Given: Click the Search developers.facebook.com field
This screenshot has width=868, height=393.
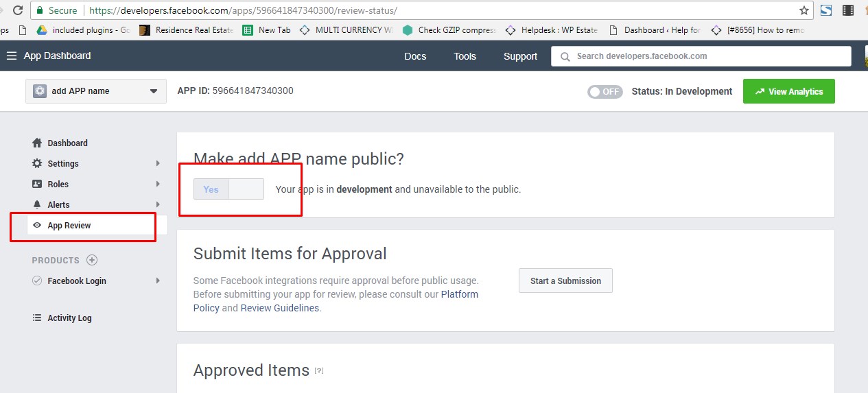Looking at the screenshot, I should [x=701, y=56].
